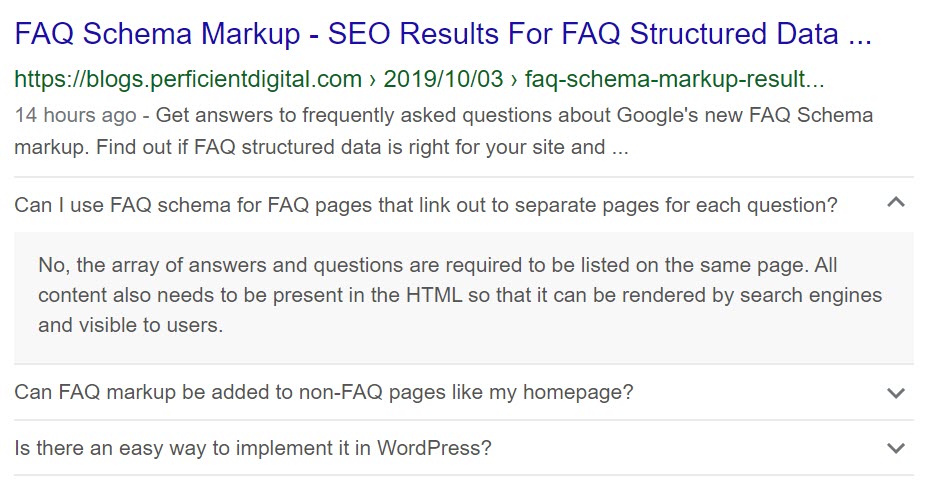The image size is (931, 486).
Task: Click the 'Can I use FAQ schema' question text
Action: point(426,205)
